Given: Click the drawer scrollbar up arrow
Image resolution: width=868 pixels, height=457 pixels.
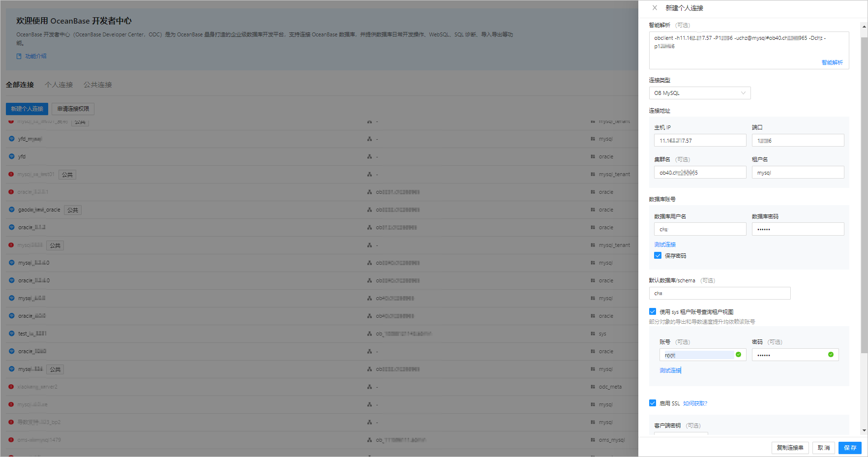Looking at the screenshot, I should pos(864,26).
